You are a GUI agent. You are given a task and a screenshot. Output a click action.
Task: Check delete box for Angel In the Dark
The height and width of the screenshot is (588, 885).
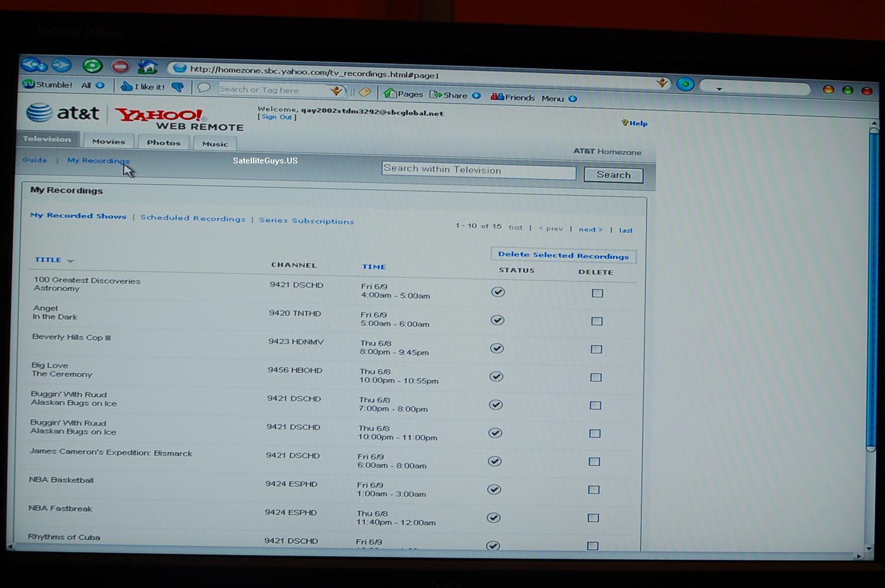(x=597, y=321)
